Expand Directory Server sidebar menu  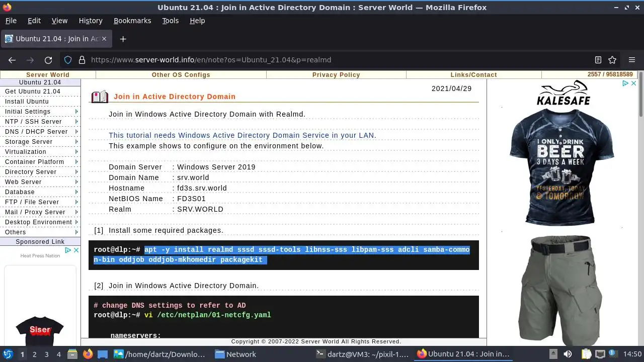click(x=40, y=172)
